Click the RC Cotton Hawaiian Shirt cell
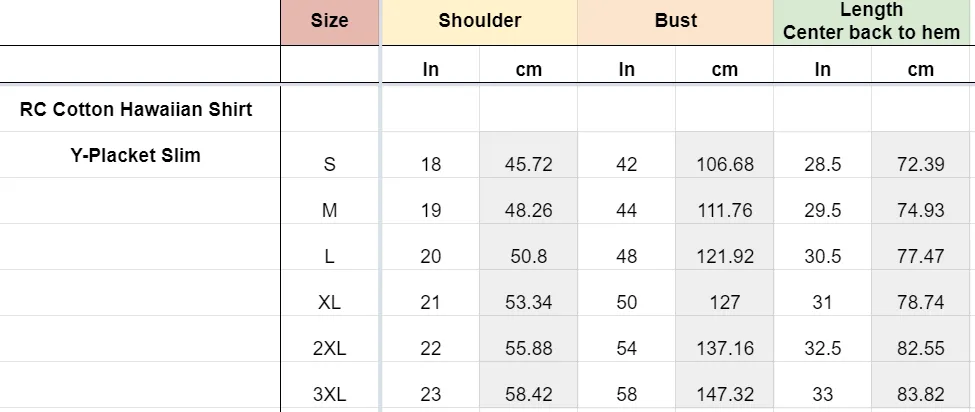Screen dimensions: 975x412 (x=136, y=109)
